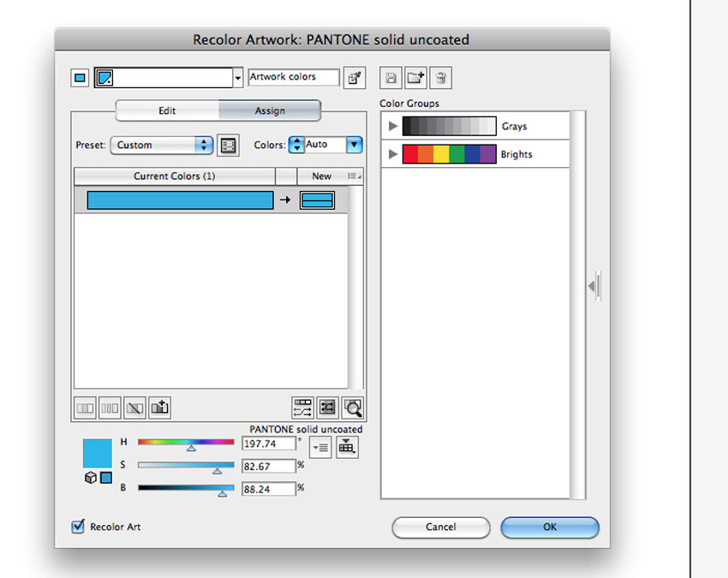The image size is (728, 578).
Task: Click the PANTONE solid uncoated label
Action: 306,430
